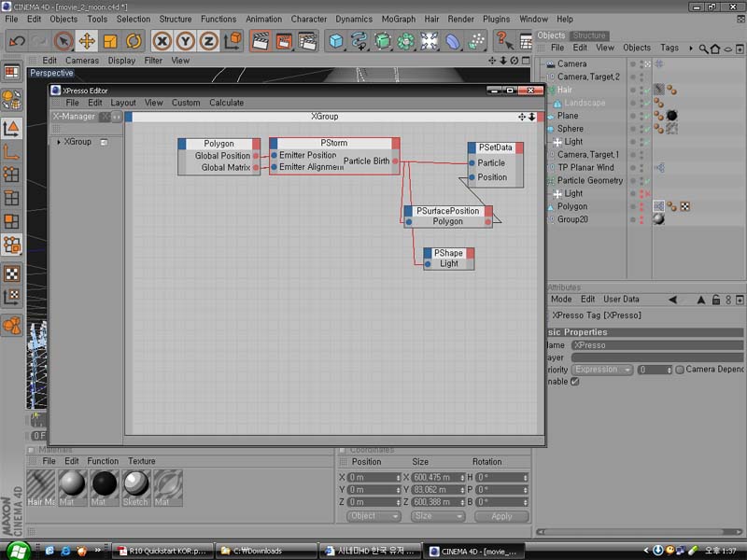Screen dimensions: 747x560
Task: Open the NURBS objects icon
Action: click(x=383, y=41)
